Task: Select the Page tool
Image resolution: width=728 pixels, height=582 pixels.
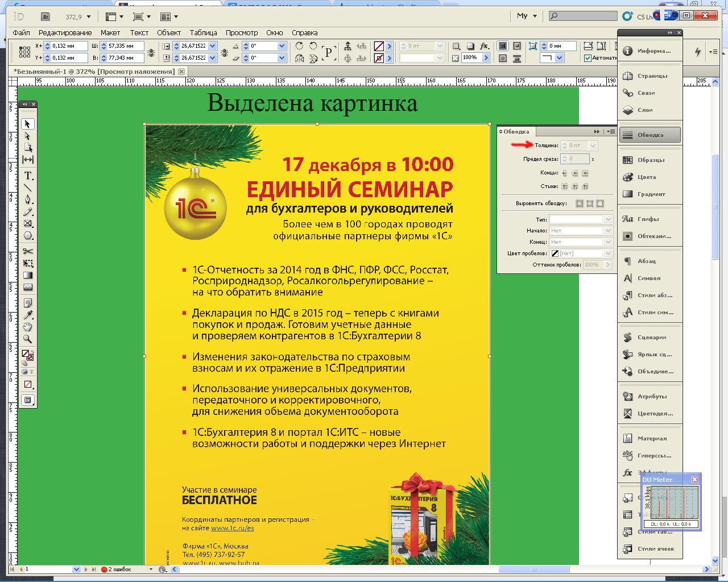Action: point(27,148)
